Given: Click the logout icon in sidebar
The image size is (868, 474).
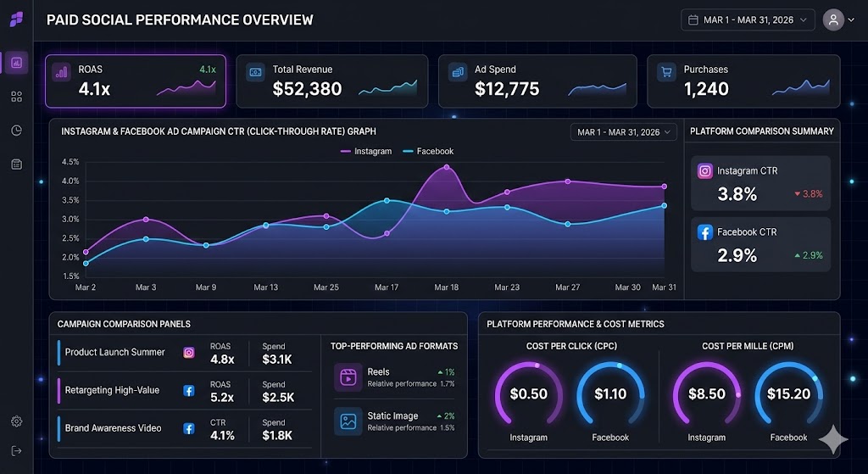Looking at the screenshot, I should 16,450.
